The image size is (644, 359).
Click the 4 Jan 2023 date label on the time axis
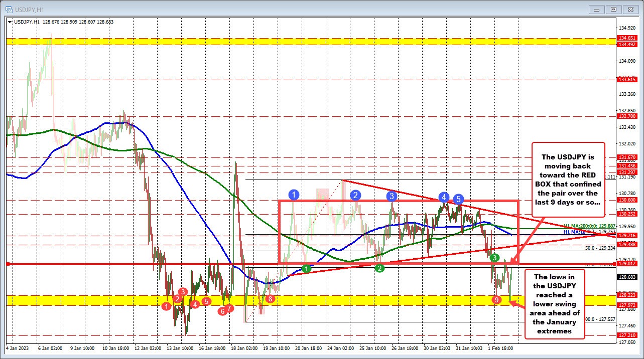(x=17, y=347)
